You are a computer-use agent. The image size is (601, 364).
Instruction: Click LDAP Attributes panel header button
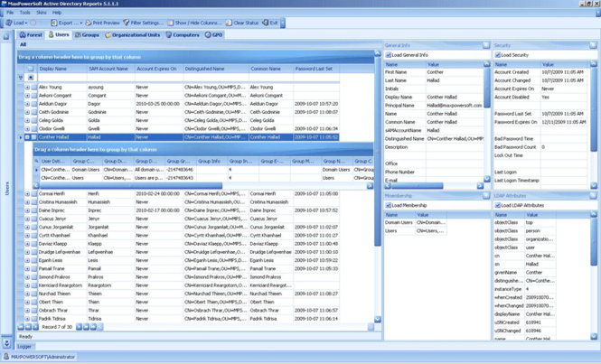point(594,196)
